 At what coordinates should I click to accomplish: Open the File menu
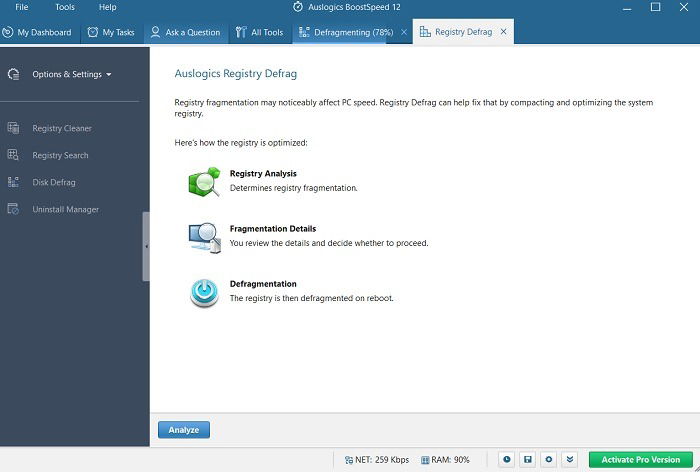21,7
